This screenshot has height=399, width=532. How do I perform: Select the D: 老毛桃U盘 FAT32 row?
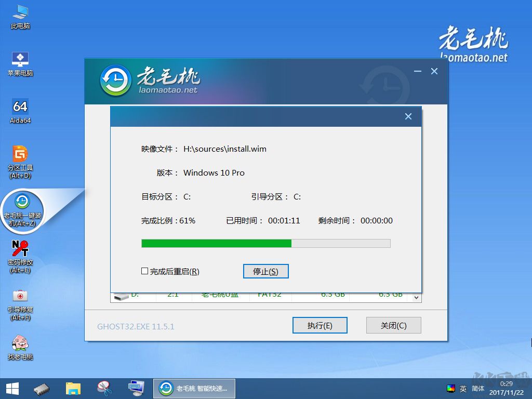234,294
